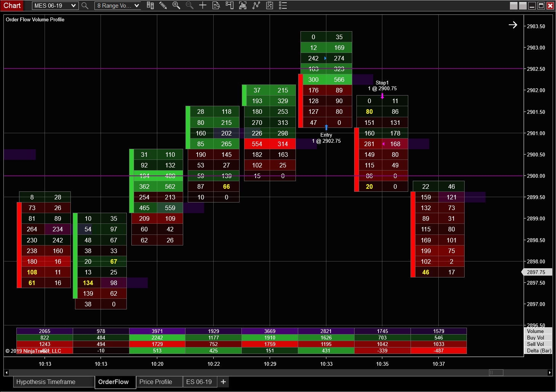Click the right arrow scroll-to-latest icon
556x392 pixels.
tap(513, 25)
